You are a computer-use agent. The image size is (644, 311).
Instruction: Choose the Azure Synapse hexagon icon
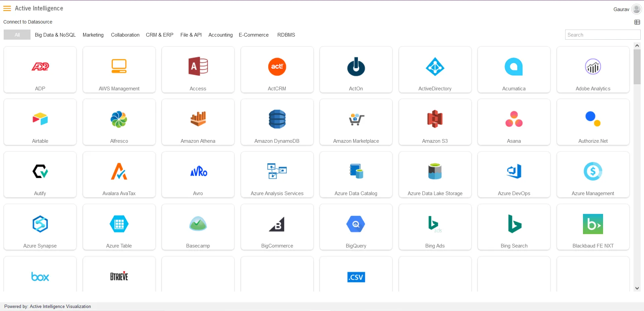point(40,224)
